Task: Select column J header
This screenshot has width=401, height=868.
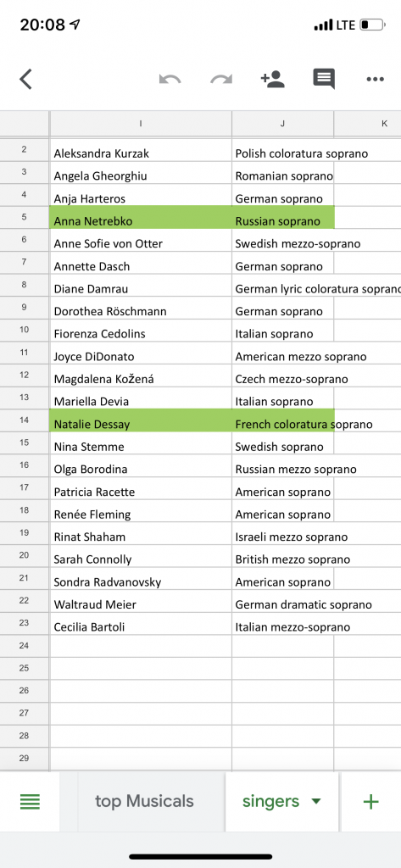Action: pos(282,124)
